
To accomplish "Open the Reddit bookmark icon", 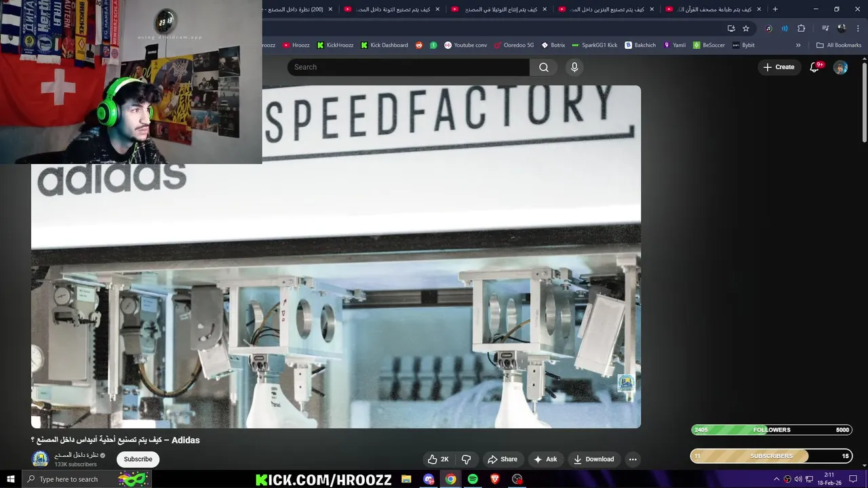I will tap(418, 45).
